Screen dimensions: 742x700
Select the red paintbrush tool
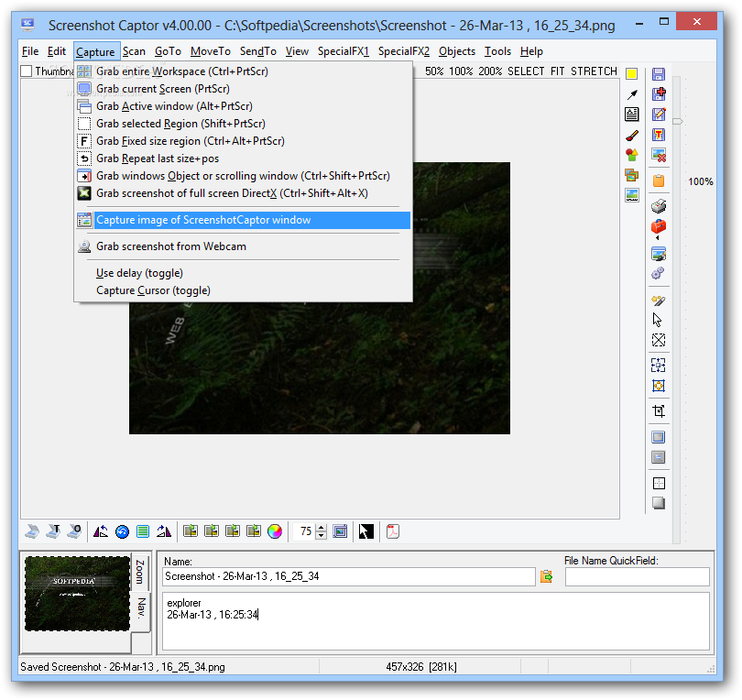tap(632, 136)
